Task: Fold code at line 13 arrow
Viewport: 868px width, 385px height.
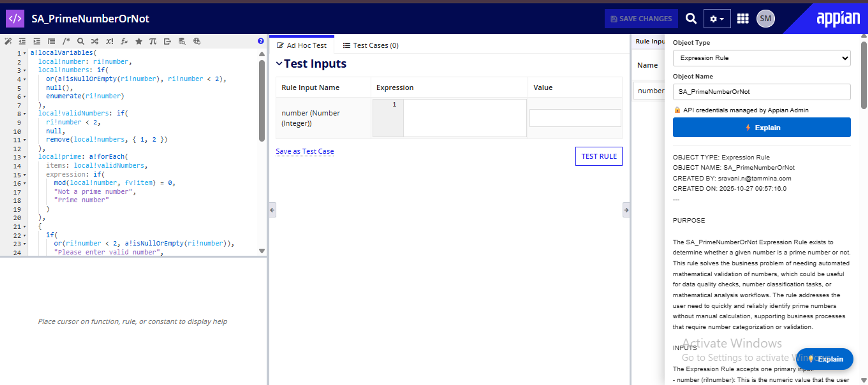Action: (x=25, y=157)
